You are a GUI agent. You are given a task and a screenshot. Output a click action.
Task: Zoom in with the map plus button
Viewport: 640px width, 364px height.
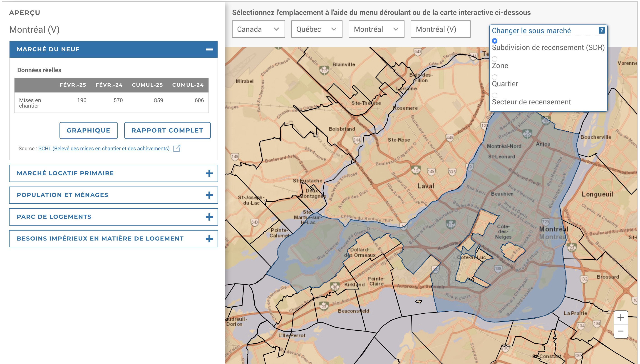(620, 317)
